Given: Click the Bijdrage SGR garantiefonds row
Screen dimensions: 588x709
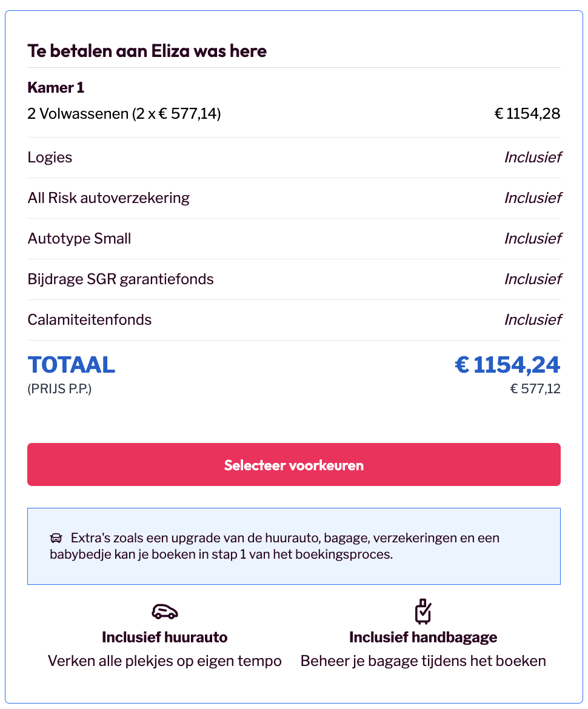Looking at the screenshot, I should pyautogui.click(x=121, y=279).
